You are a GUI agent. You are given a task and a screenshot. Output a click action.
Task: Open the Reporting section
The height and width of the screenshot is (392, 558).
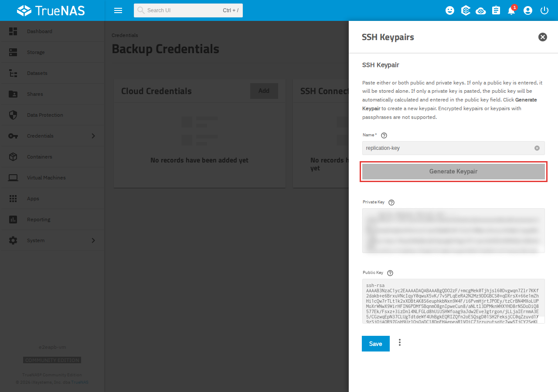[x=52, y=220]
